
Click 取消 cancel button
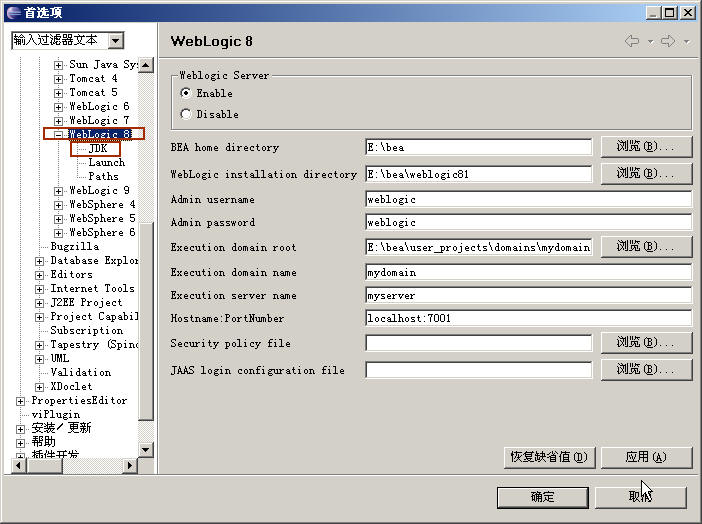point(641,497)
